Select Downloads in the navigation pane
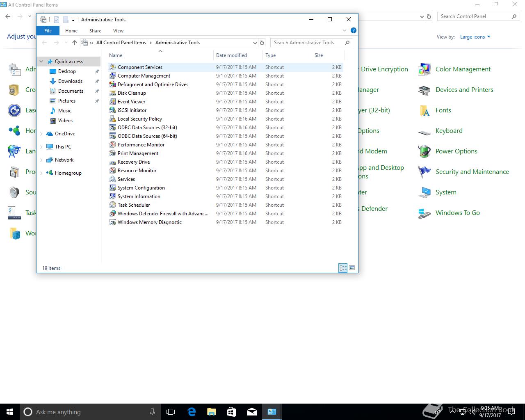 point(70,81)
